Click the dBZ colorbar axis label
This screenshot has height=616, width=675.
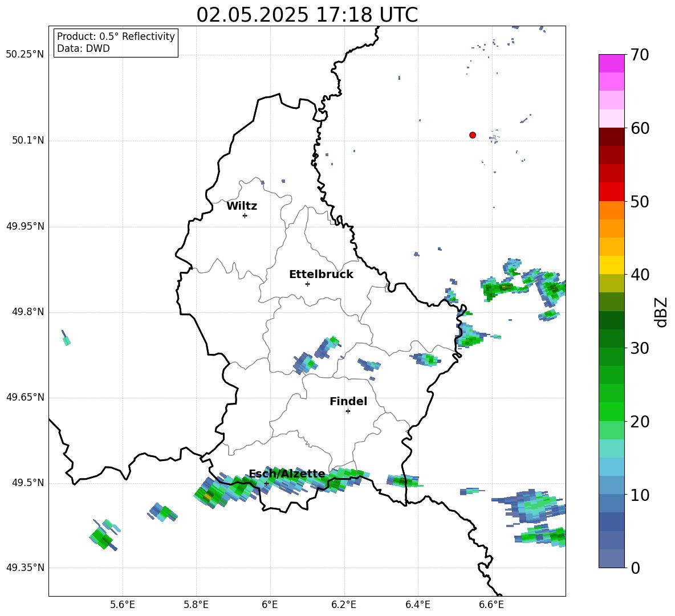[662, 312]
